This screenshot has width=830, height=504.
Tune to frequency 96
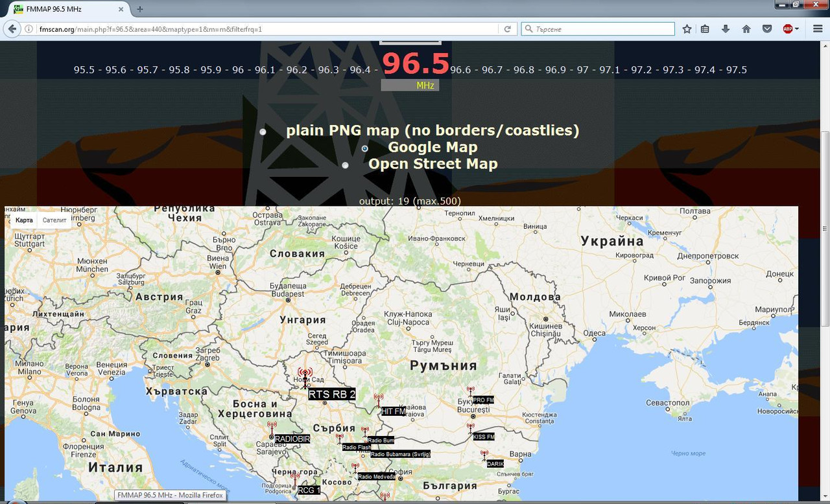tap(238, 70)
